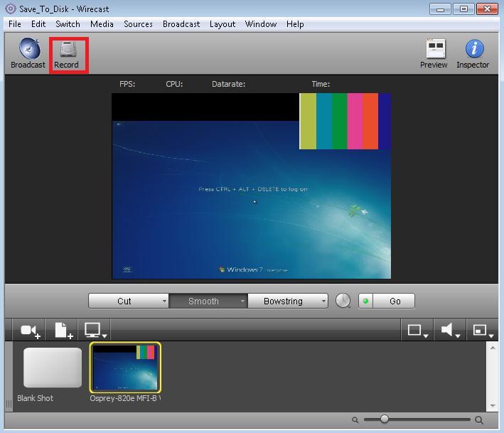Click the Wirecast app icon in title bar

click(10, 9)
